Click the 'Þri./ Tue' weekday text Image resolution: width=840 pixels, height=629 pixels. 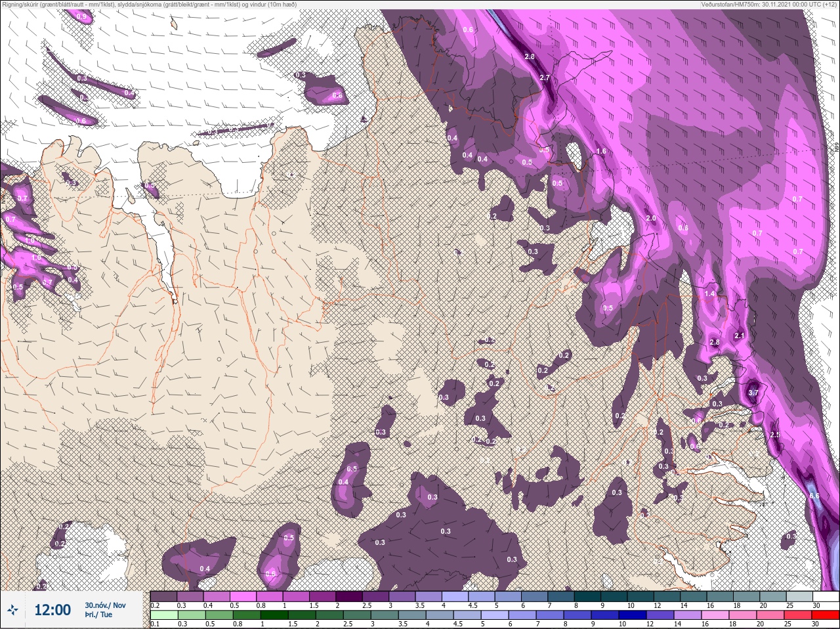[x=98, y=615]
